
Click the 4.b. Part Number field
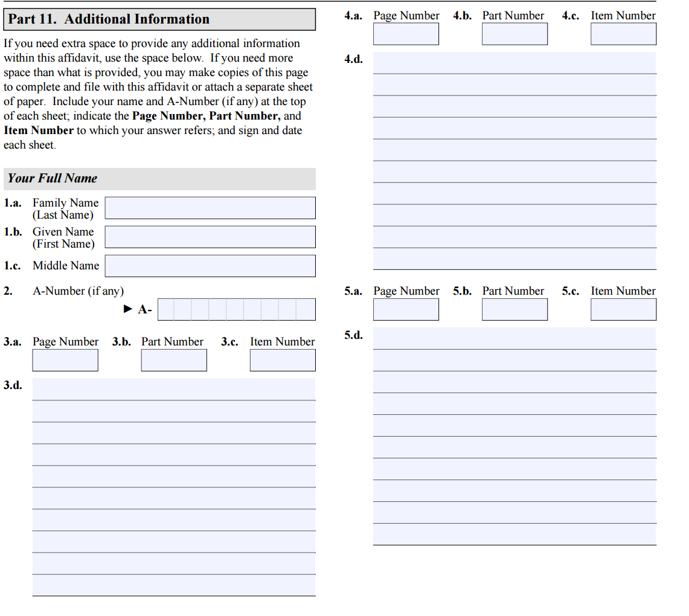click(514, 34)
